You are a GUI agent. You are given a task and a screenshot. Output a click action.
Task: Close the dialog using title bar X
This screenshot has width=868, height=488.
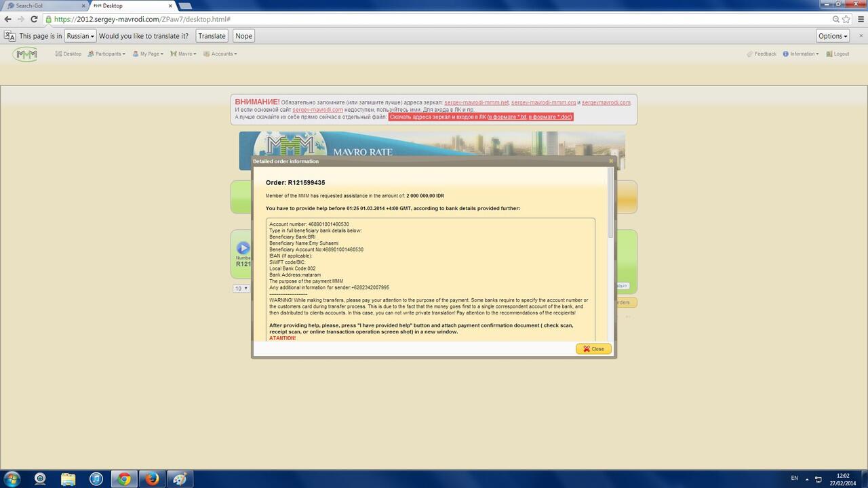610,161
